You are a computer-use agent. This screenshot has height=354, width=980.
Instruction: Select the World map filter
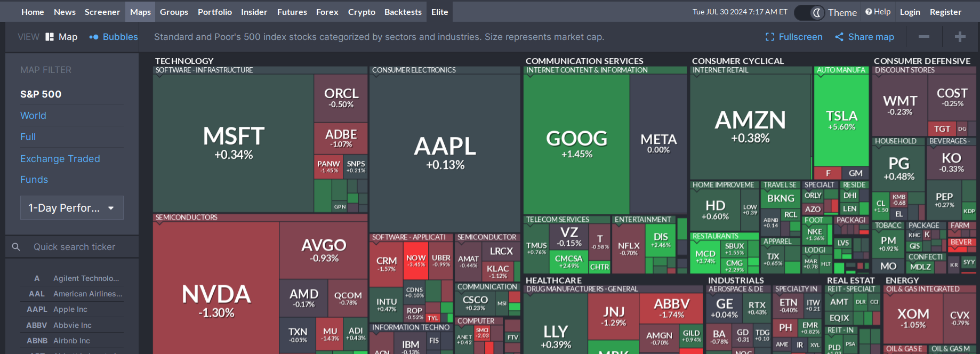pyautogui.click(x=33, y=116)
